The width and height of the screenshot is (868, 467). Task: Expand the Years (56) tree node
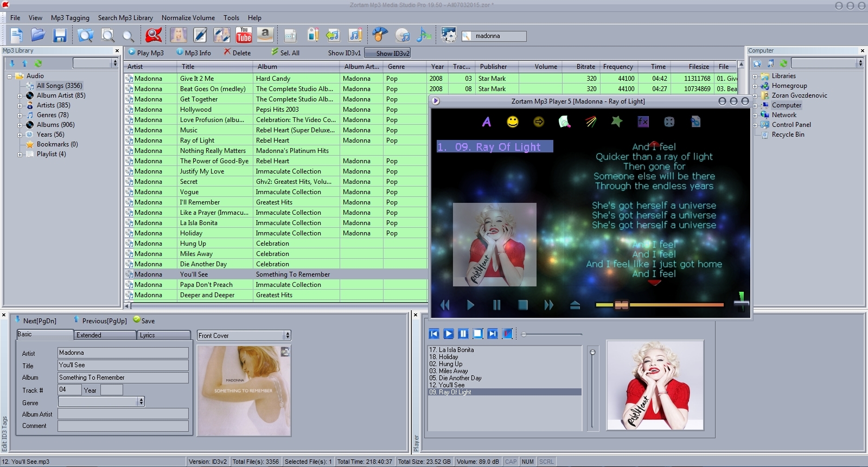20,135
